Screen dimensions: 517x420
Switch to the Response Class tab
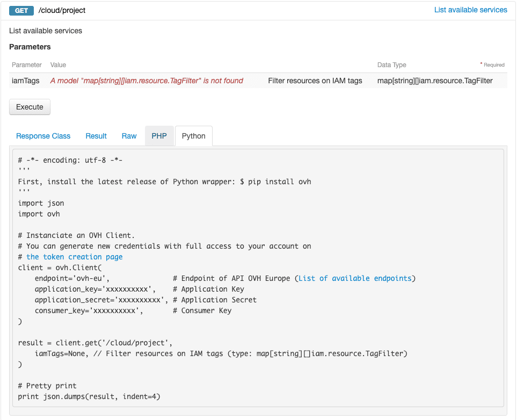[43, 136]
